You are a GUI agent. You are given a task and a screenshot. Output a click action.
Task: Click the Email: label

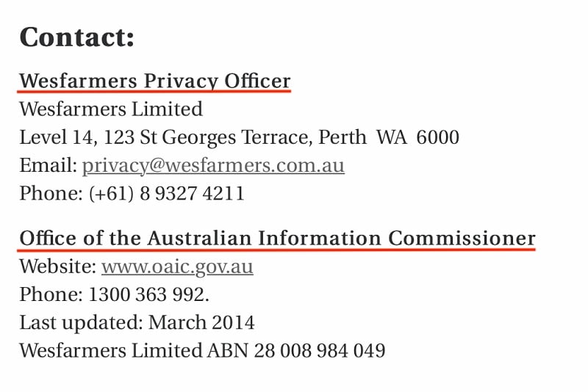49,165
